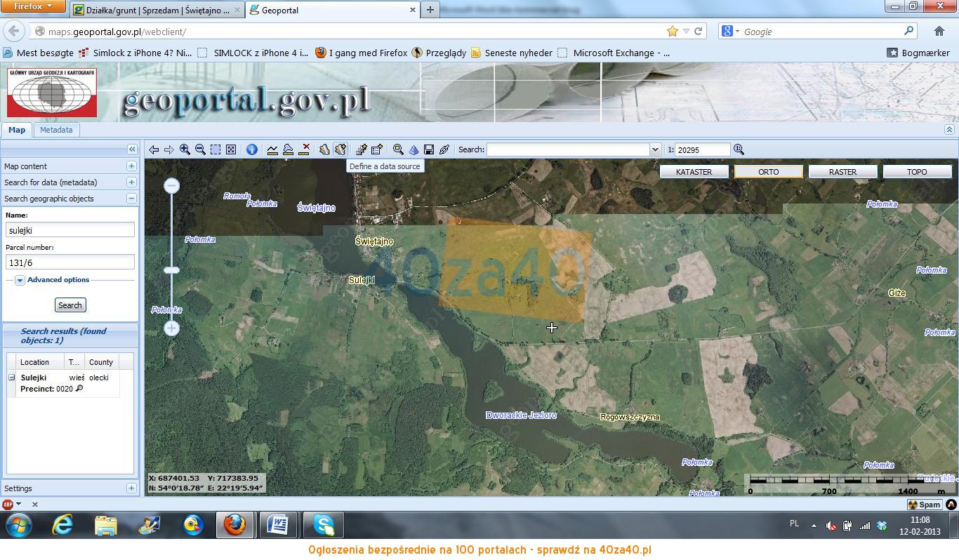Click the Przeglądy bookmark
The width and height of the screenshot is (959, 560).
tap(439, 53)
